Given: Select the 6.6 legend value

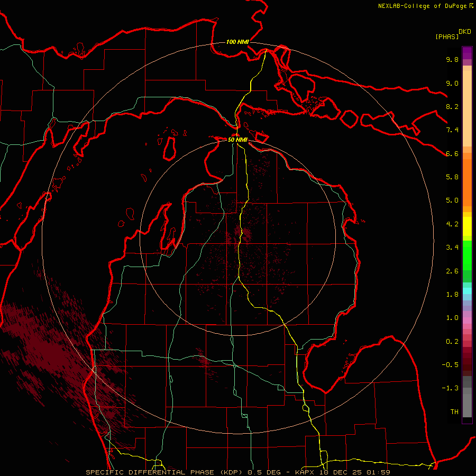Looking at the screenshot, I should click(x=452, y=153).
